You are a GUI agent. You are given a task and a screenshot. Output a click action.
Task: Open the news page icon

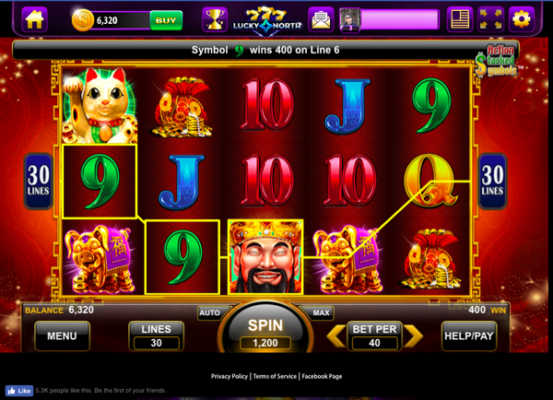[x=460, y=20]
